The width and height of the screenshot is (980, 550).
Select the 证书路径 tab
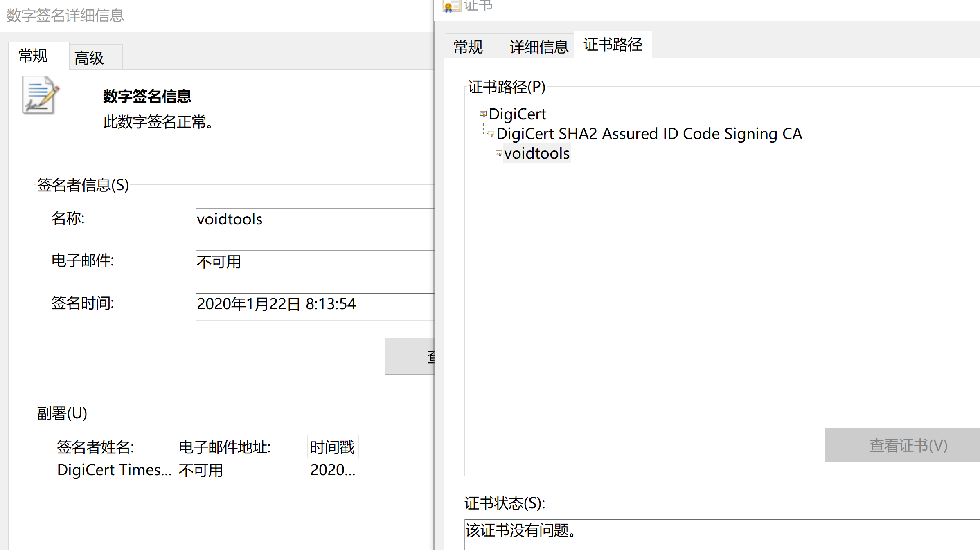[613, 45]
